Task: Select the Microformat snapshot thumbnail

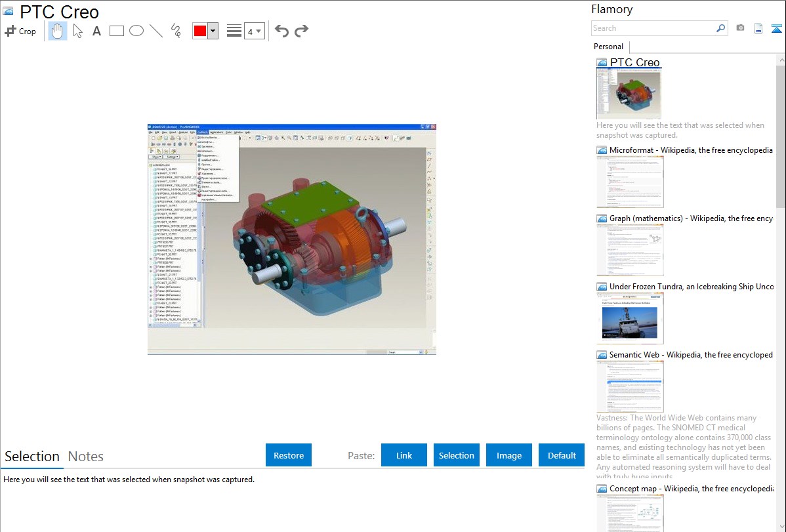Action: pyautogui.click(x=630, y=182)
